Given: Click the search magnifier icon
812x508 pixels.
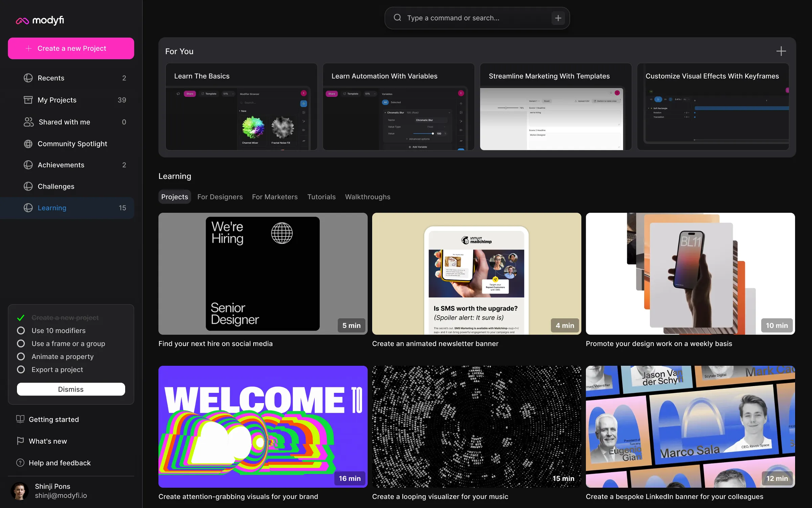Looking at the screenshot, I should coord(398,18).
